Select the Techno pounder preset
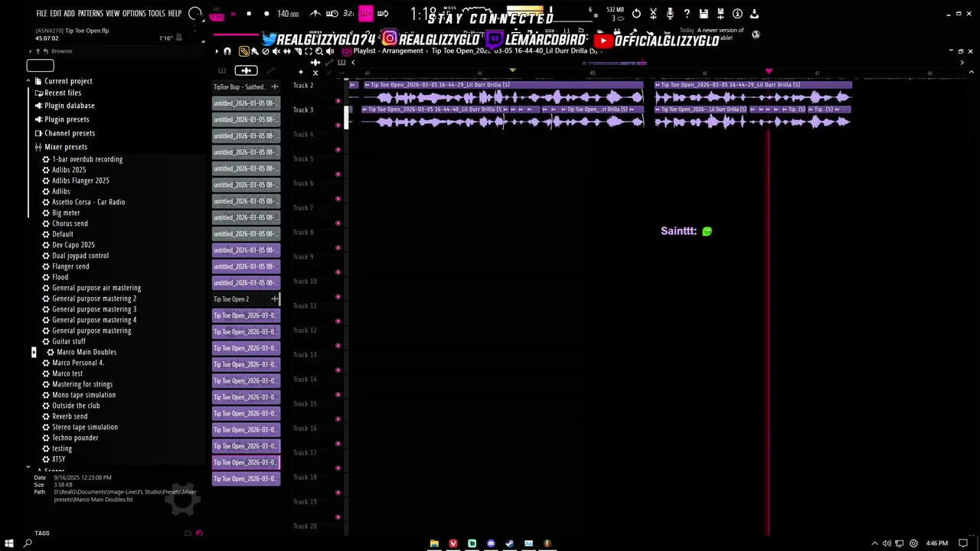Screen dimensions: 980x551 click(x=75, y=438)
